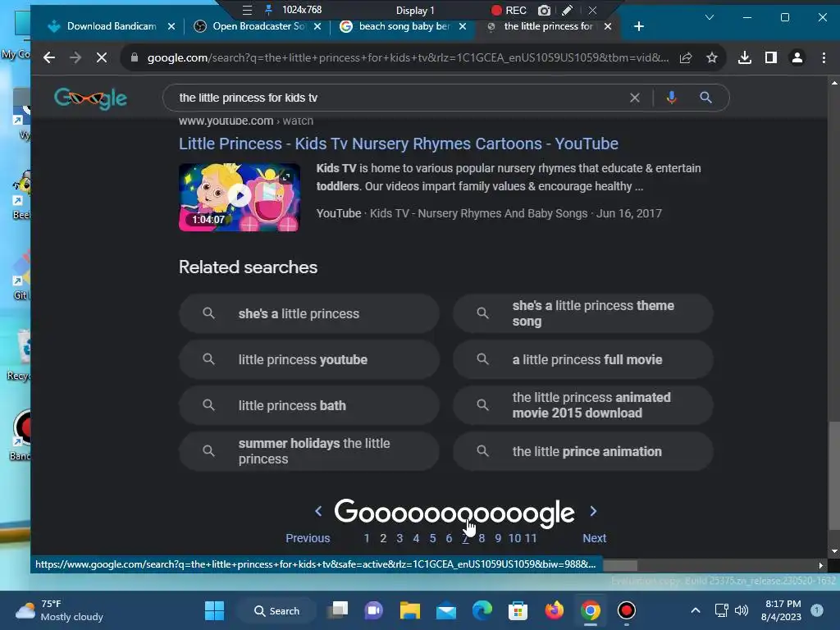This screenshot has height=630, width=840.
Task: Search related: little princess bath
Action: click(309, 405)
